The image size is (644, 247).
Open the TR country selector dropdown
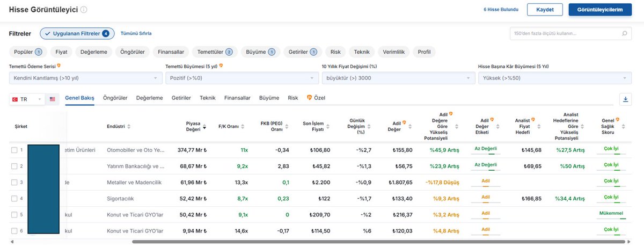(27, 99)
